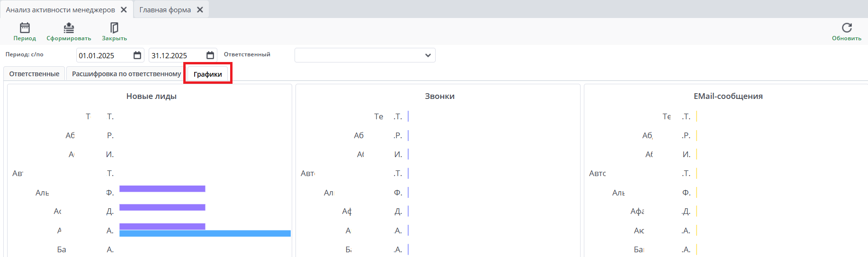This screenshot has width=868, height=257.
Task: Close the Главная форма tab
Action: [x=200, y=9]
